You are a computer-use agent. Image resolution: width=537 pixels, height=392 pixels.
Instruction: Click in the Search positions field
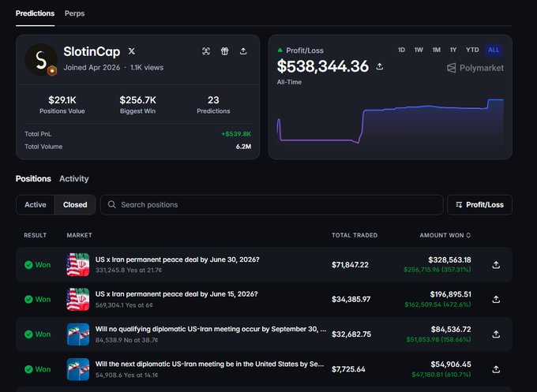click(x=272, y=204)
